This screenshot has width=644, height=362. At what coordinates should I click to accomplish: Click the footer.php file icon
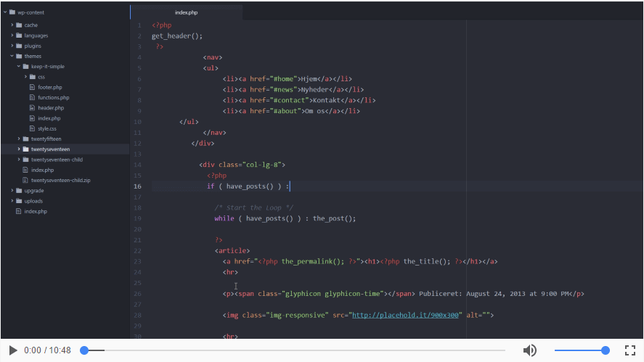[x=33, y=87]
